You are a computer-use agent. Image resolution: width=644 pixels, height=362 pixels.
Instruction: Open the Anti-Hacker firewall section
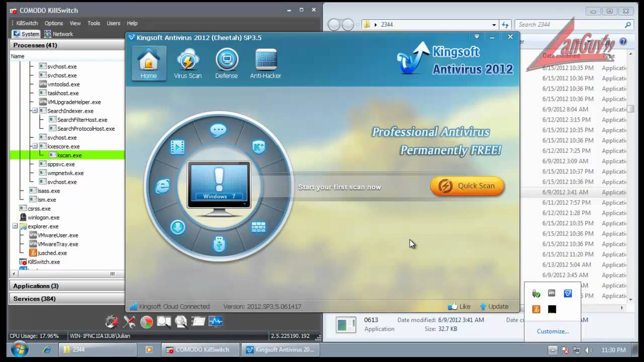point(266,63)
